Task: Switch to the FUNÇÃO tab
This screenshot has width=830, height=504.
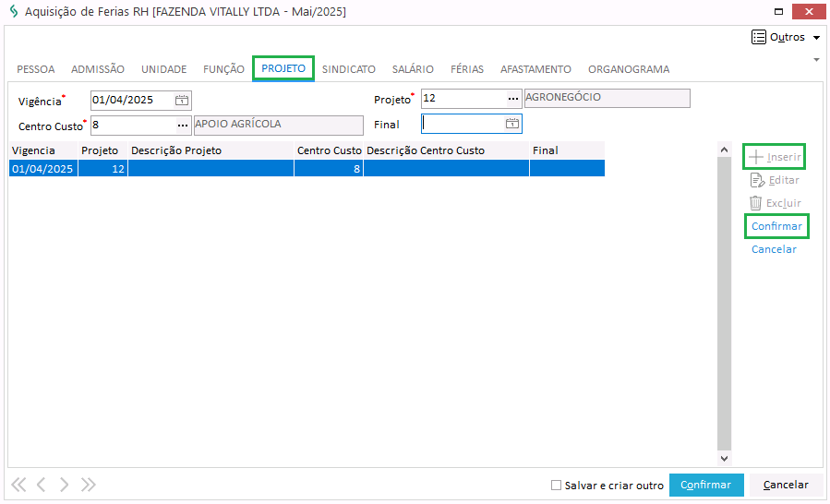Action: [224, 69]
